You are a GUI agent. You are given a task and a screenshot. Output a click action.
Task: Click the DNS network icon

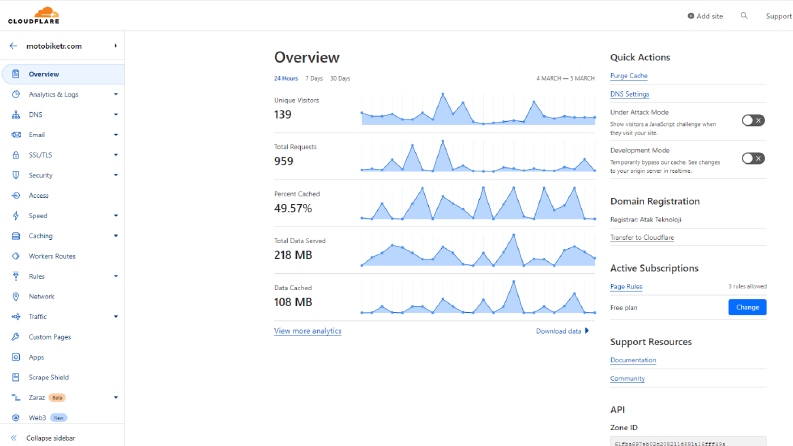[x=16, y=114]
